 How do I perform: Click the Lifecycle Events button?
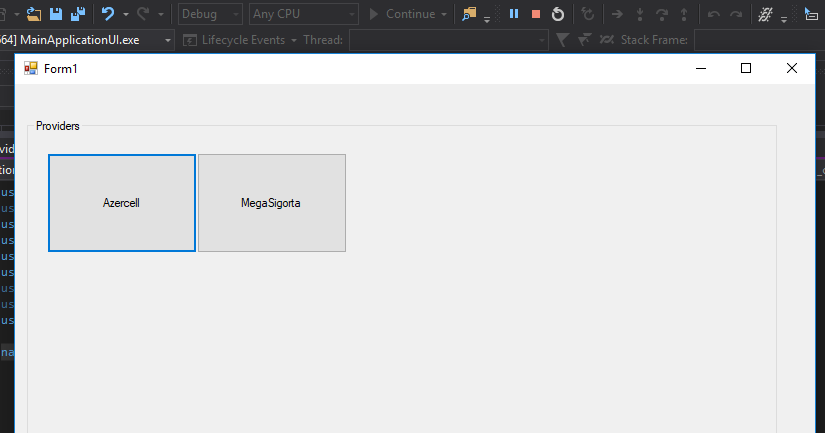234,40
